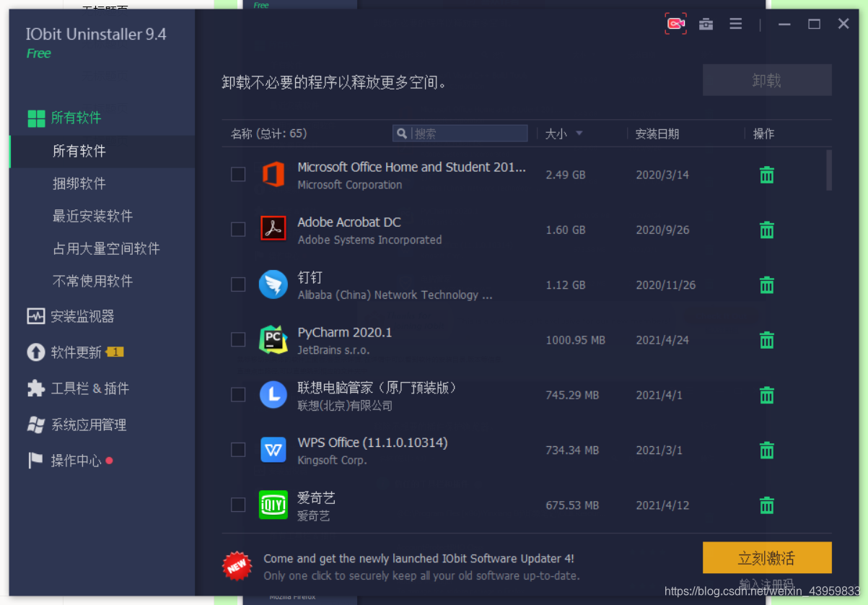
Task: Click the WPS Office app icon
Action: [273, 450]
